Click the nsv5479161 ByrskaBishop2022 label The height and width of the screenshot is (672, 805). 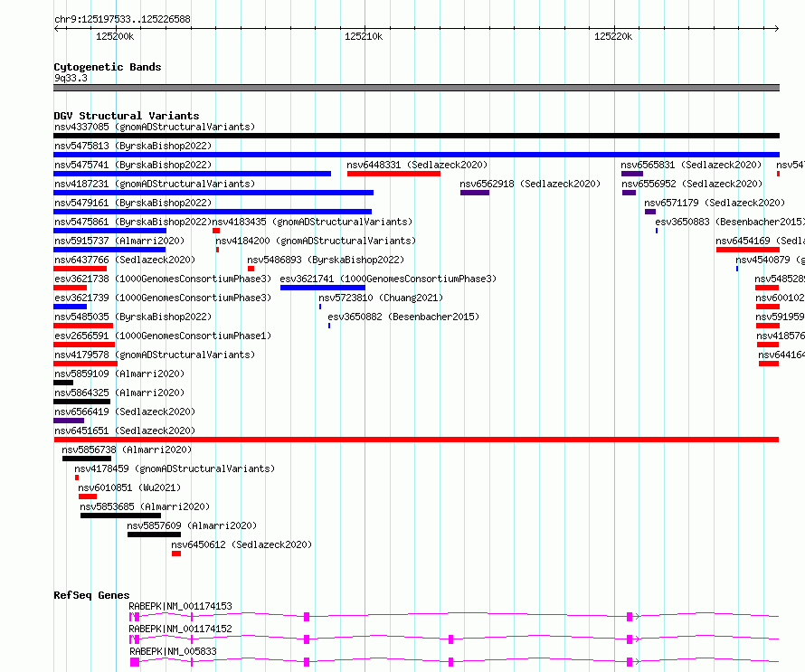click(x=133, y=203)
